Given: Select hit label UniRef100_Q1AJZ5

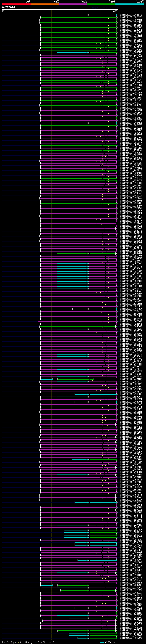Looking at the screenshot, I should (x=131, y=58).
